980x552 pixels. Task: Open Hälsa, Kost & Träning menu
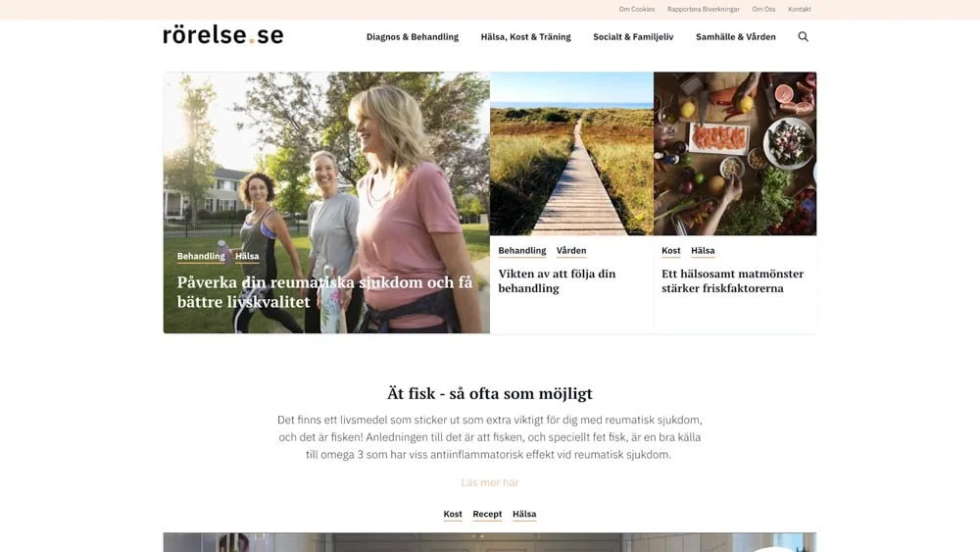(525, 37)
